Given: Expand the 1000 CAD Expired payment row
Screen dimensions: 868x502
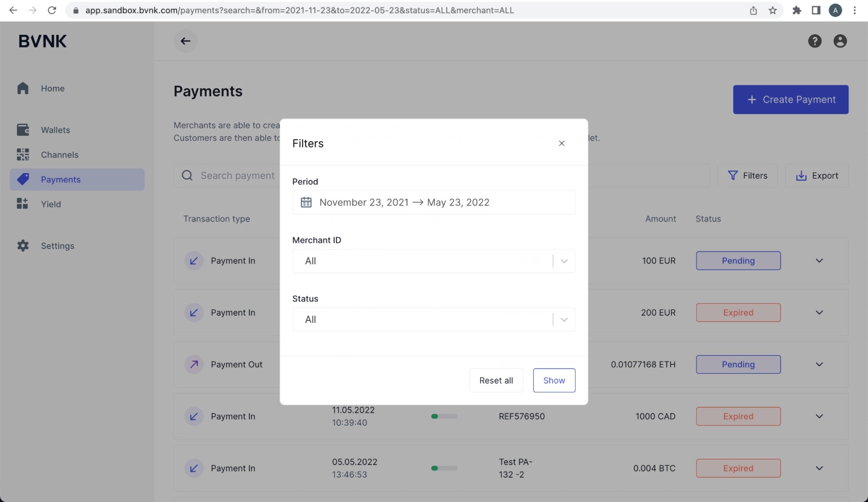Looking at the screenshot, I should [x=819, y=416].
